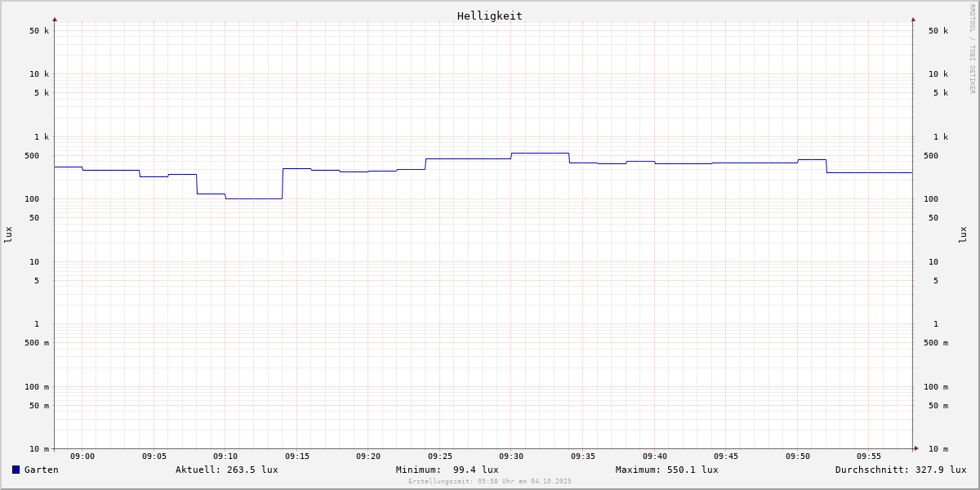Click the red arrow atop the right axis

pos(913,19)
